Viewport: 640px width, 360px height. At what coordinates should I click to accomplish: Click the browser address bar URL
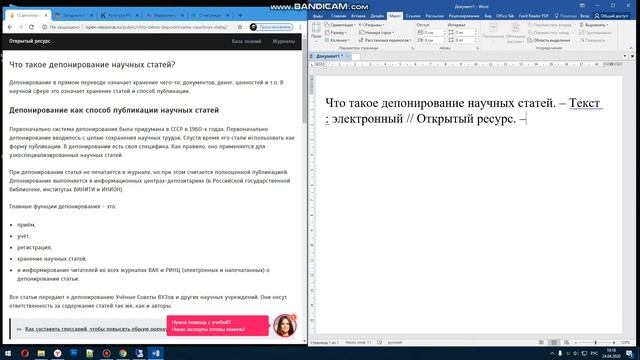click(x=156, y=27)
